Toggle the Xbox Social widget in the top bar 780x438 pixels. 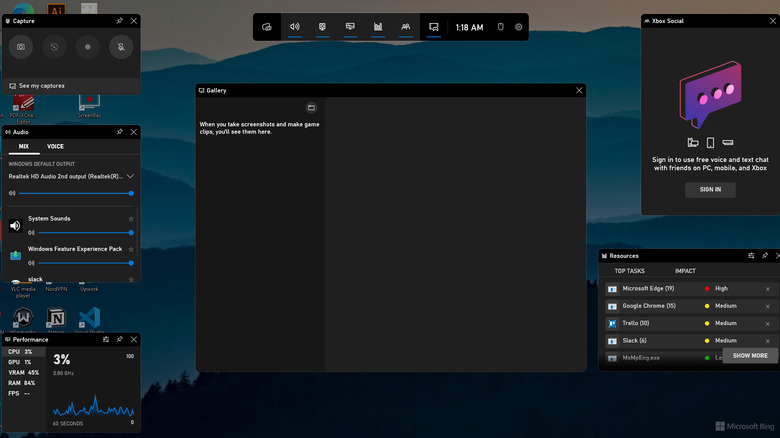(406, 27)
